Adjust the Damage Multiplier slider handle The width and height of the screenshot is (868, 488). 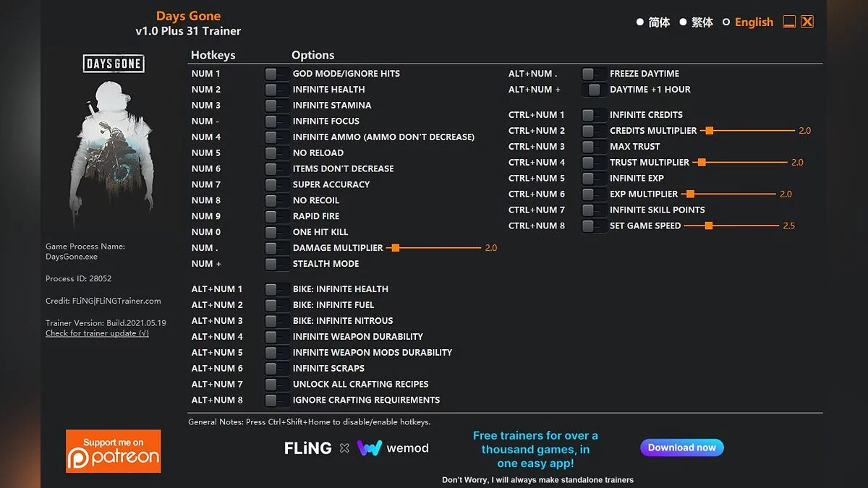[395, 248]
